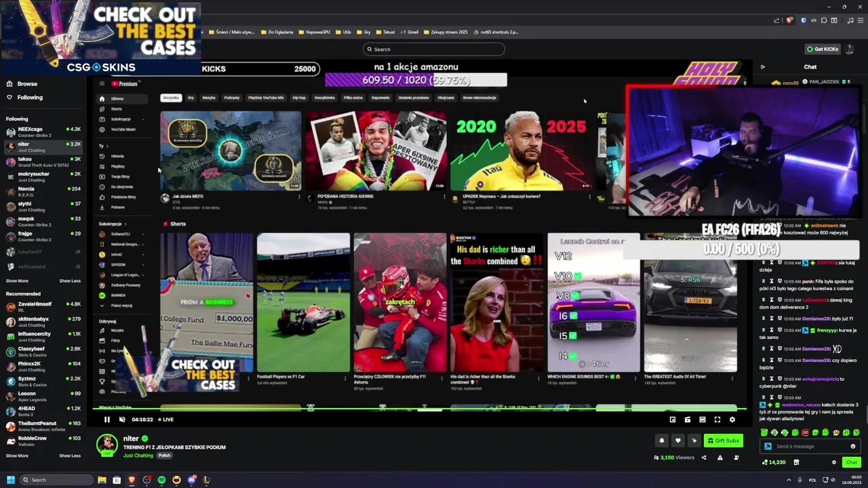This screenshot has width=868, height=488.
Task: Open the Windows Start menu
Action: tap(10, 480)
